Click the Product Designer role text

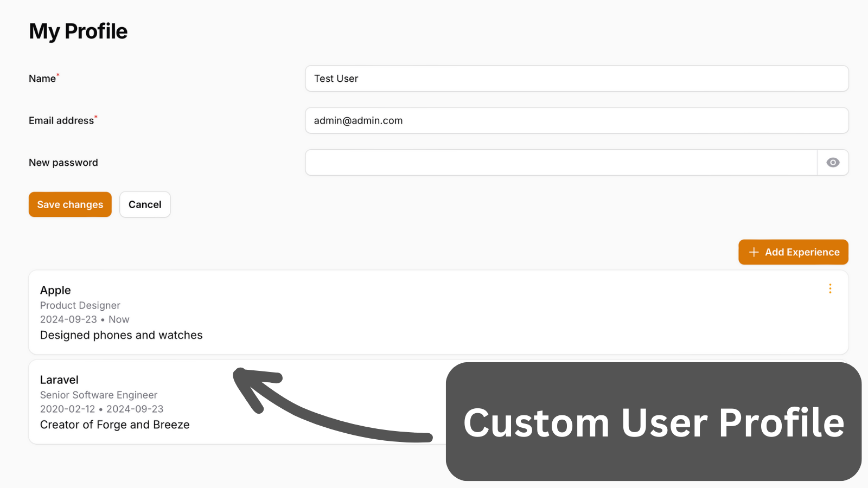80,305
